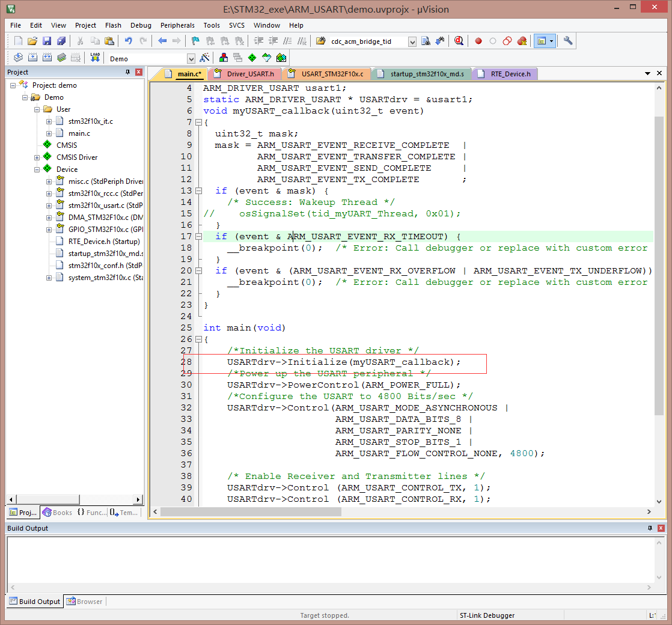Viewport: 672px width, 625px height.
Task: Open a file using folder icon
Action: click(32, 41)
